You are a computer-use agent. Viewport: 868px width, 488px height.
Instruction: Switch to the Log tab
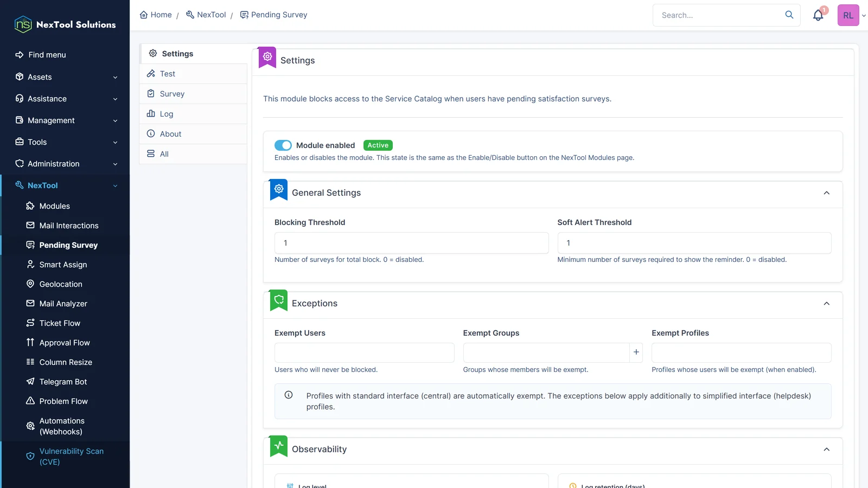pos(193,114)
